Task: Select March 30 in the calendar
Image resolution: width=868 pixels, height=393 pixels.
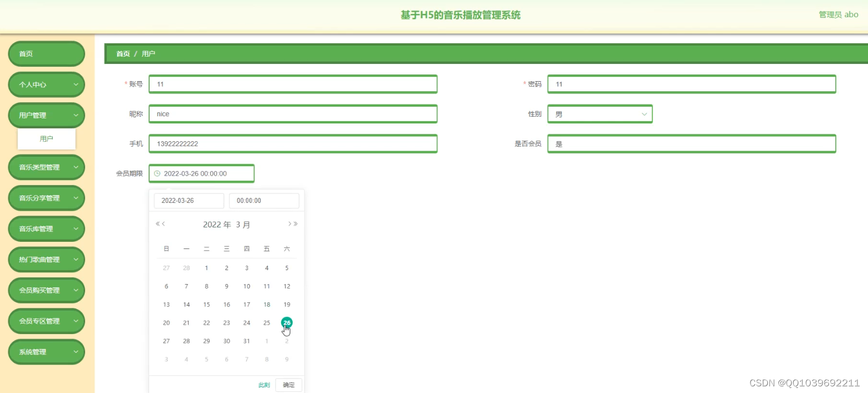Action: 226,341
